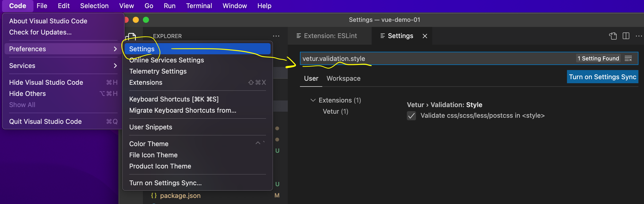
Task: Open package.json in the Explorer
Action: coord(180,196)
